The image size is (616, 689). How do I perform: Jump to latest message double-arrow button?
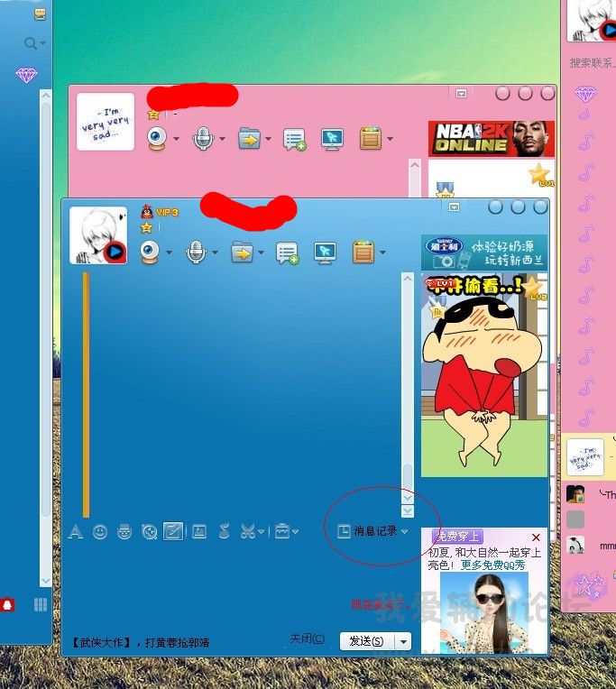[x=408, y=510]
